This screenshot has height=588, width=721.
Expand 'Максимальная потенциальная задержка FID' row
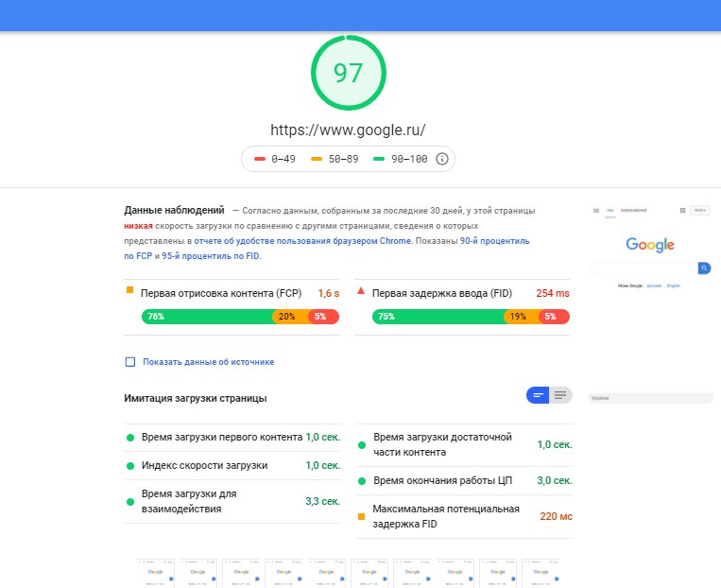464,517
